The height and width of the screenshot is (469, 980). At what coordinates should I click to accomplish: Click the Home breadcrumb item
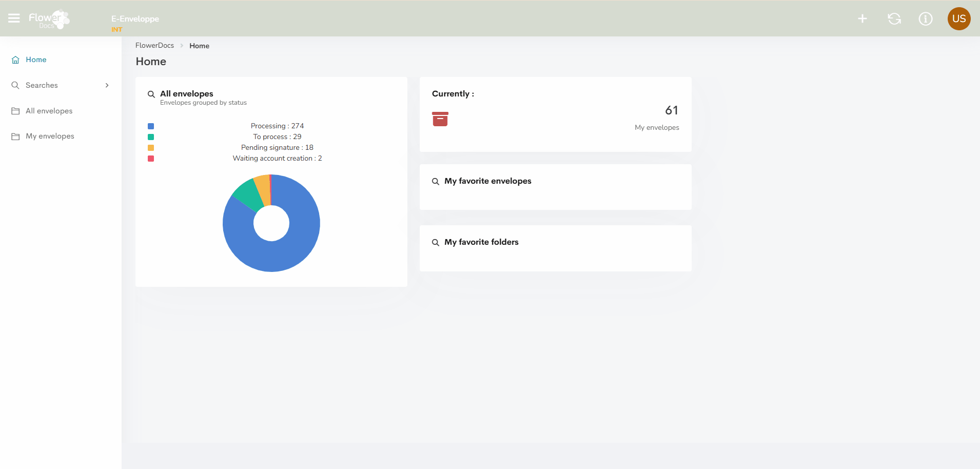199,46
